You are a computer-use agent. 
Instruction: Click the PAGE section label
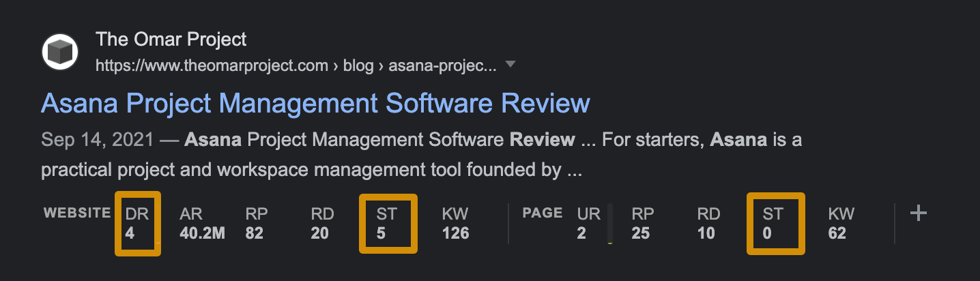point(543,213)
